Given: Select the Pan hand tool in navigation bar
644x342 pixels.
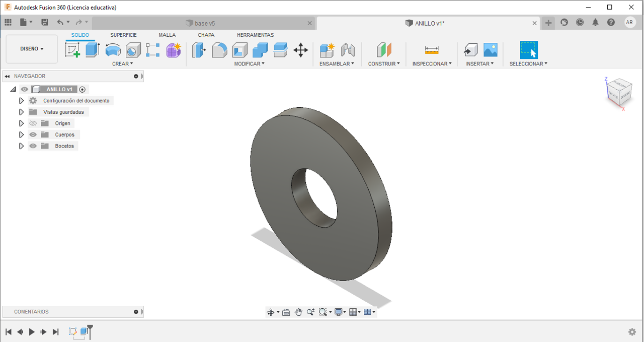Looking at the screenshot, I should coord(298,312).
